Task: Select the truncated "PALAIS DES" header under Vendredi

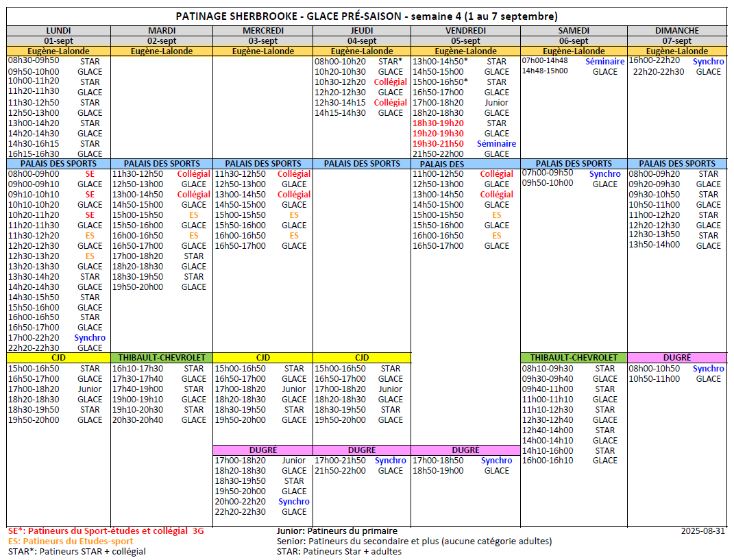Action: point(442,164)
